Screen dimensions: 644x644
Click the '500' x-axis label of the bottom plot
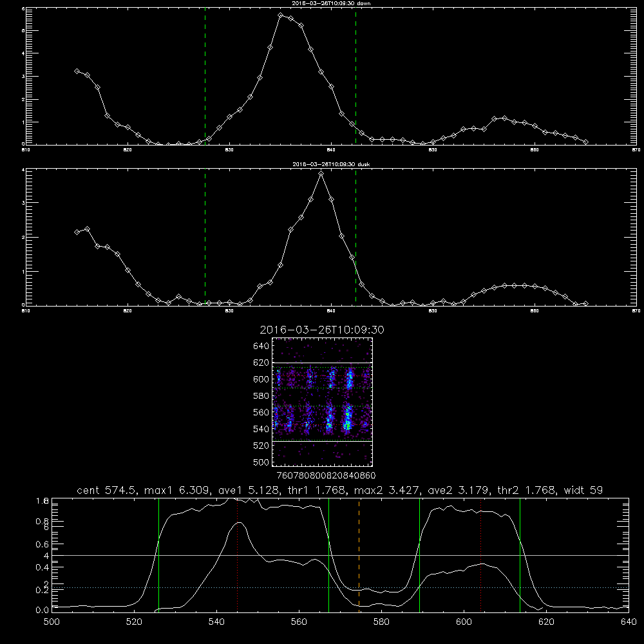pyautogui.click(x=52, y=622)
